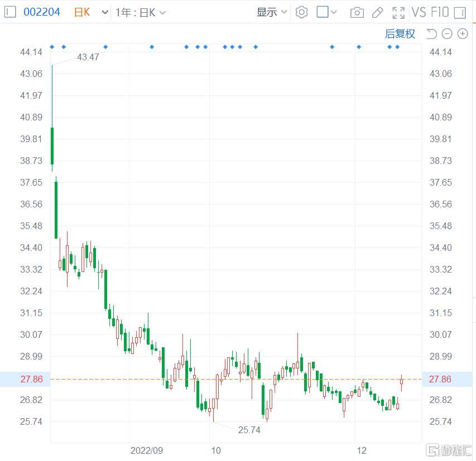Click the stock code 002204
Viewport: 476px width, 461px height.
point(42,12)
